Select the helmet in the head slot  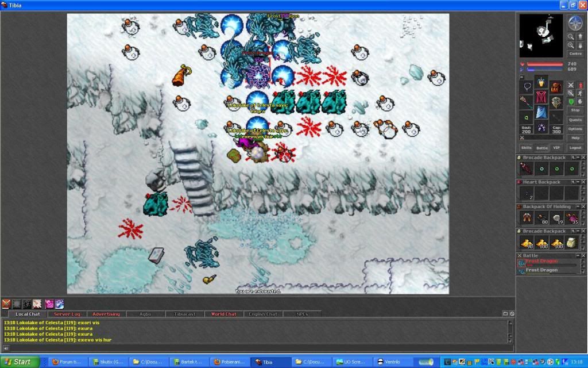coord(541,82)
